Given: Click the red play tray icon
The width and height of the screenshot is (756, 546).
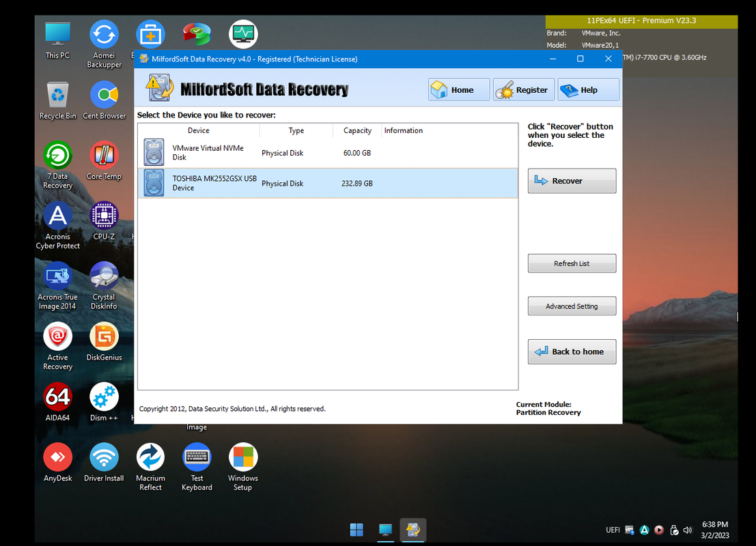Looking at the screenshot, I should pos(658,530).
